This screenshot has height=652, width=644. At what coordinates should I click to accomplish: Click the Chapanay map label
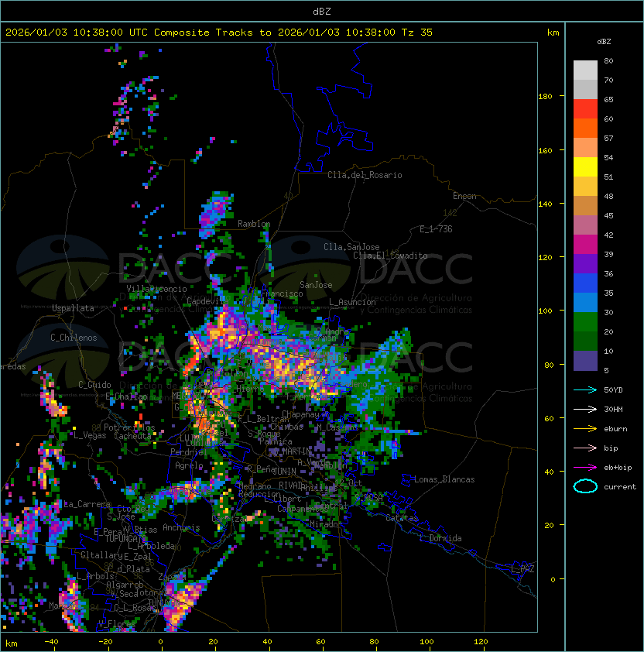pyautogui.click(x=300, y=414)
